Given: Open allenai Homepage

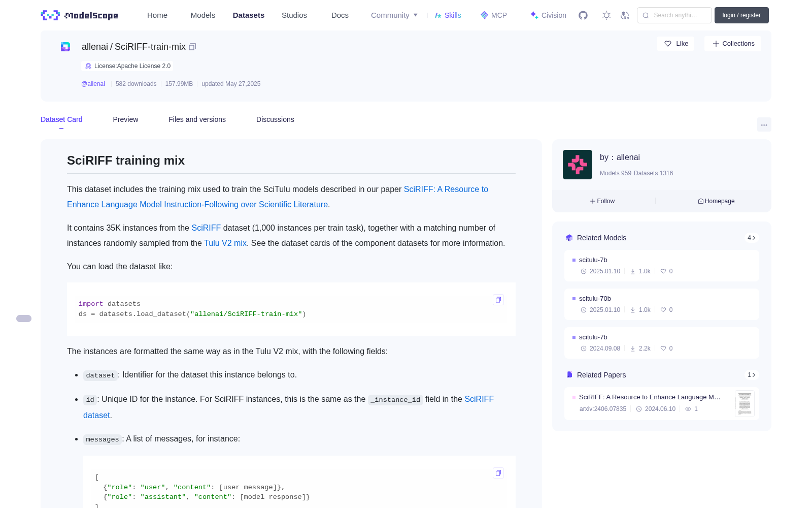Looking at the screenshot, I should (x=716, y=201).
